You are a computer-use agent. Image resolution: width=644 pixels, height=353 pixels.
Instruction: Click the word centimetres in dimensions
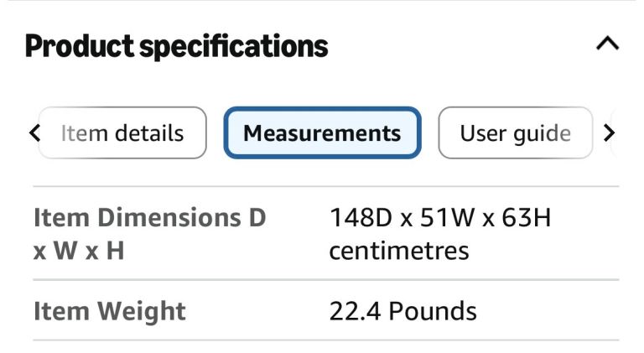pyautogui.click(x=399, y=250)
